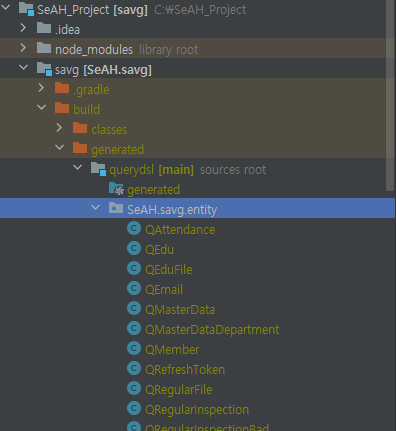This screenshot has width=396, height=431.
Task: Click the QAttendance class icon
Action: pyautogui.click(x=134, y=229)
